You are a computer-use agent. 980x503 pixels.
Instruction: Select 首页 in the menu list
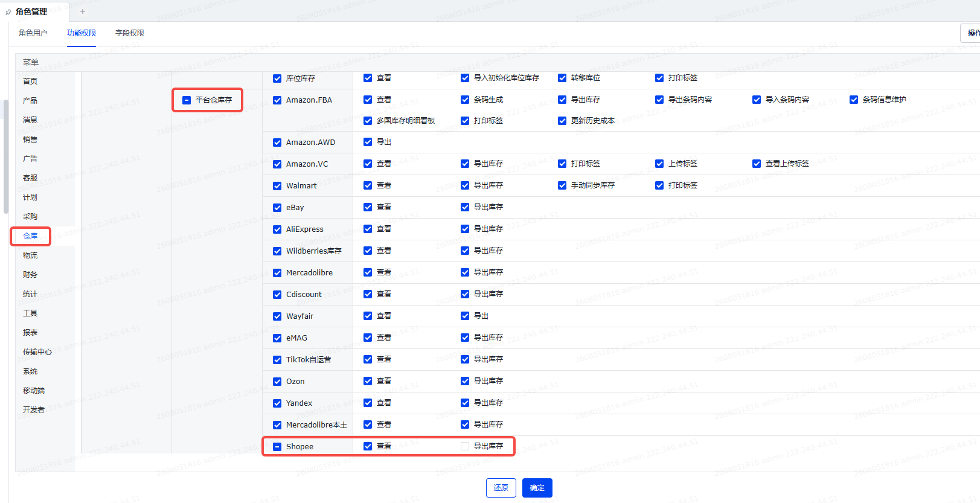click(30, 82)
